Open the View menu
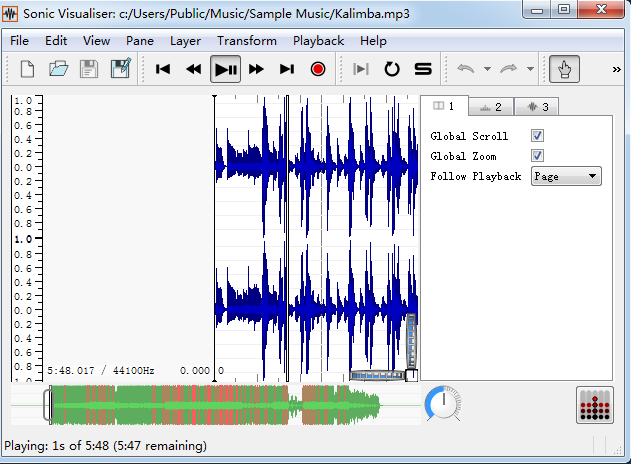 click(x=97, y=41)
